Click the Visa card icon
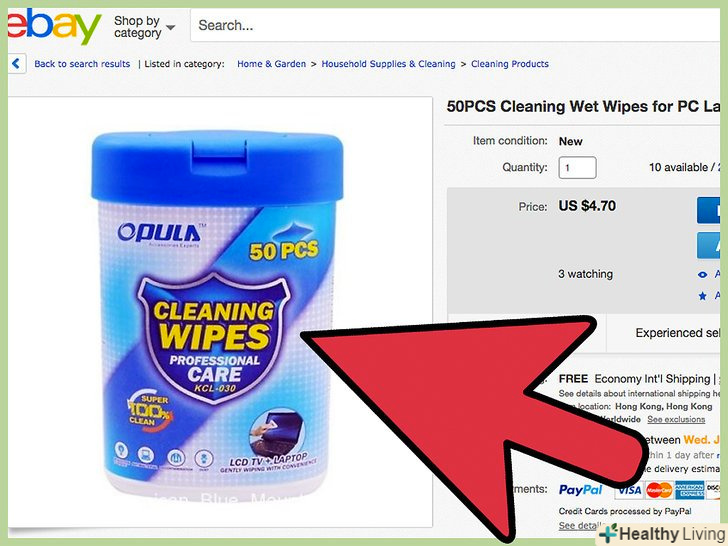The image size is (728, 546). pyautogui.click(x=629, y=490)
